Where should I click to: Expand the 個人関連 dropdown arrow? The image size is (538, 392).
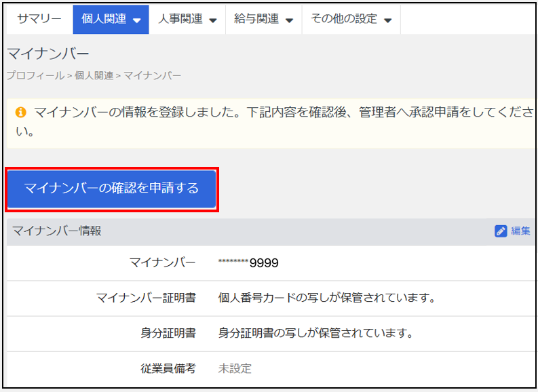point(136,20)
